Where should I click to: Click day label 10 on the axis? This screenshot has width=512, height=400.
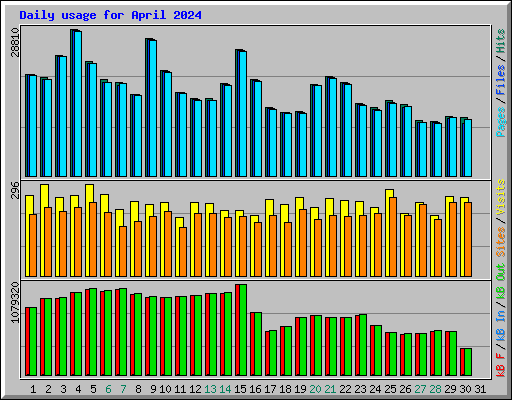[165, 389]
